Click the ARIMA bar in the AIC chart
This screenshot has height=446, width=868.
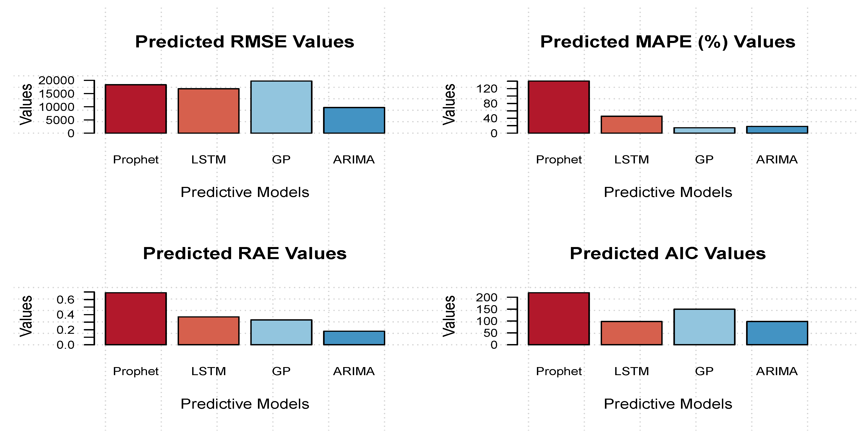tap(777, 333)
